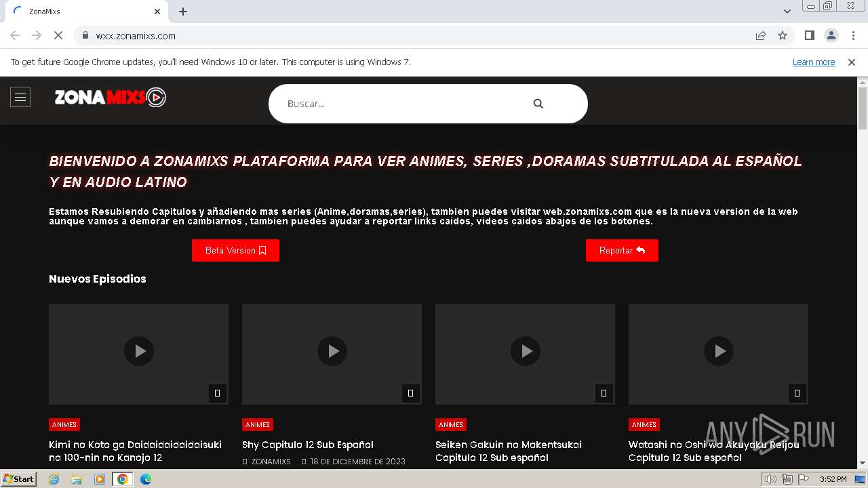Click the browser Forward arrow

point(37,35)
